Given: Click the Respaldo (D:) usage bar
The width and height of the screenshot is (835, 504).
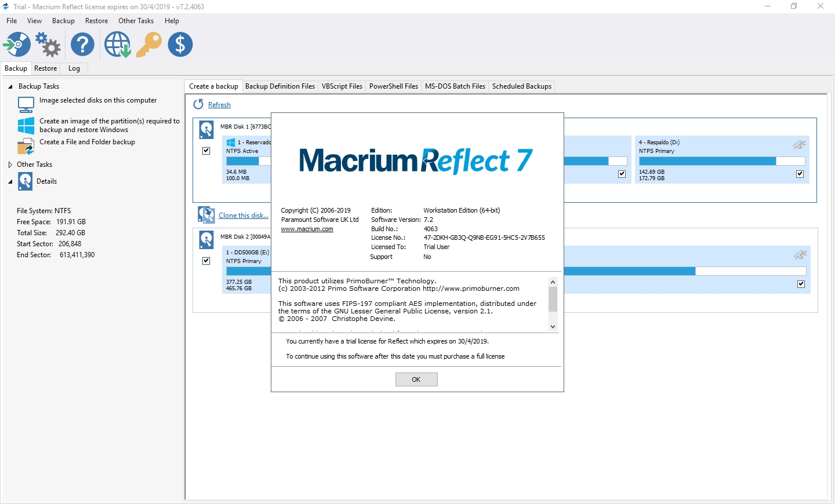Looking at the screenshot, I should [x=722, y=161].
